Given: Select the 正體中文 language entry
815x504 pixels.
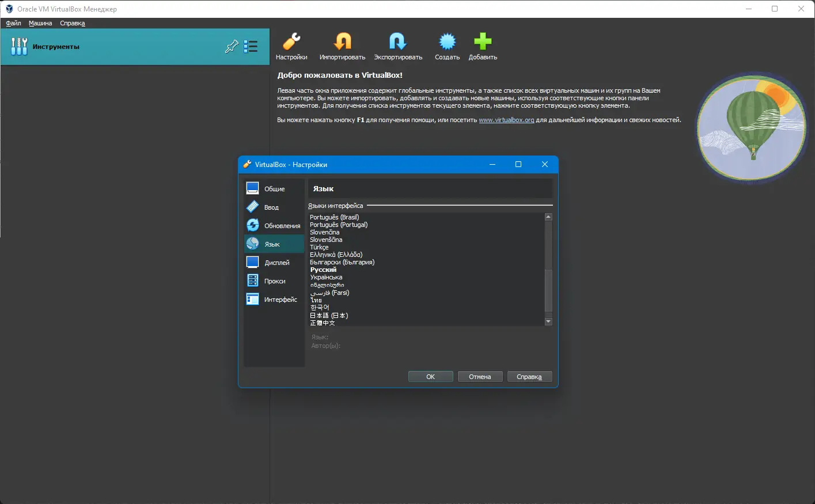Looking at the screenshot, I should click(323, 323).
